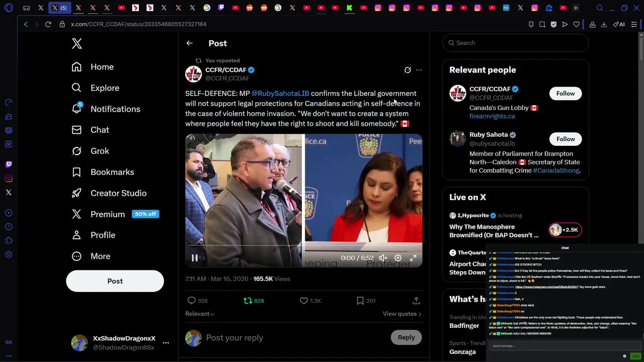The height and width of the screenshot is (362, 644).
Task: Open the X logo home link
Action: tap(77, 44)
